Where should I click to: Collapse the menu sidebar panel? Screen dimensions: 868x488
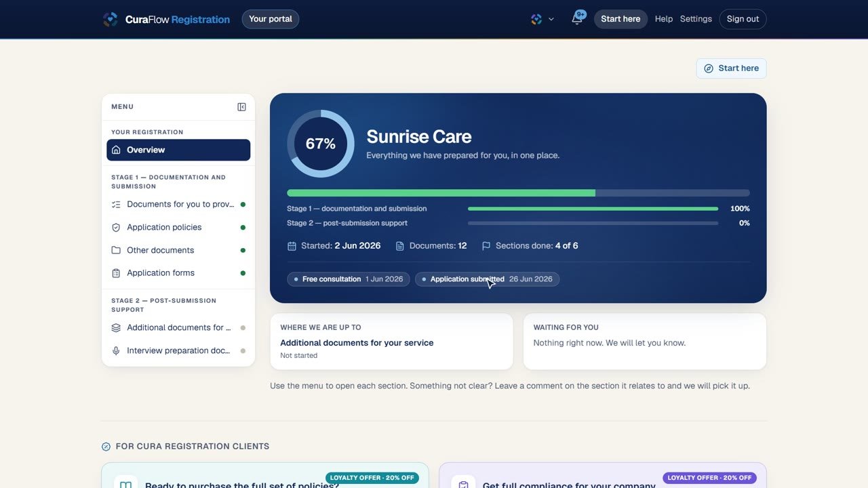(x=241, y=107)
